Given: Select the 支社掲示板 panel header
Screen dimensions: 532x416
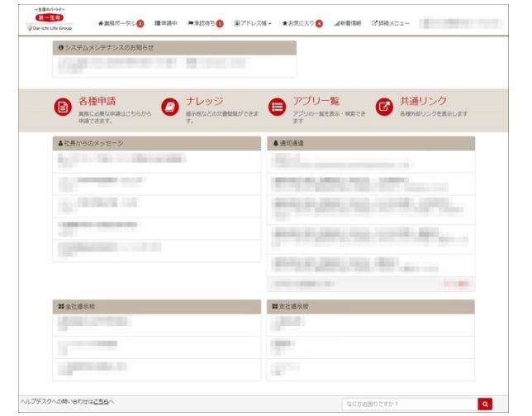Looking at the screenshot, I should (x=371, y=307).
